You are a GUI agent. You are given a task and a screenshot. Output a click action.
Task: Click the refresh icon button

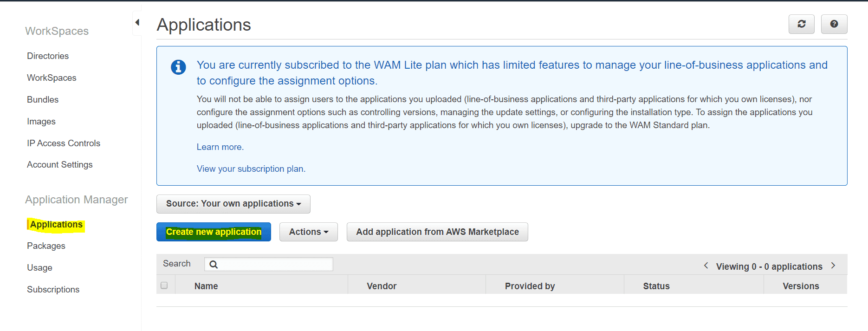801,24
